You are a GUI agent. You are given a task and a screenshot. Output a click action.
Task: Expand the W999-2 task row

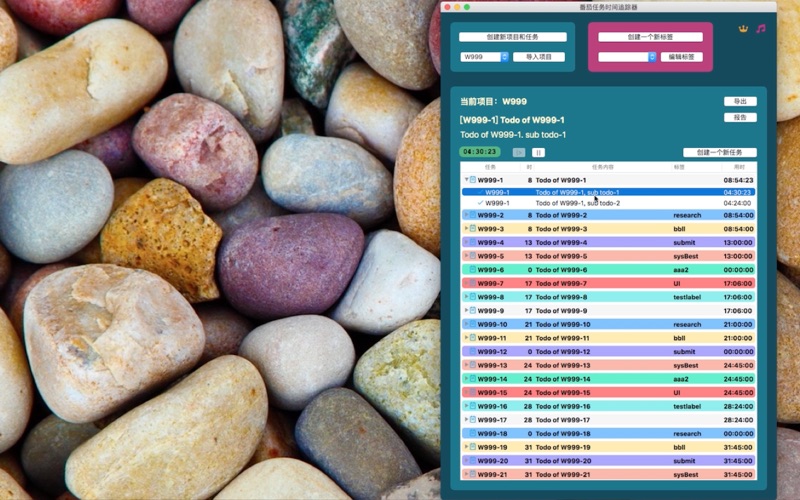(465, 215)
